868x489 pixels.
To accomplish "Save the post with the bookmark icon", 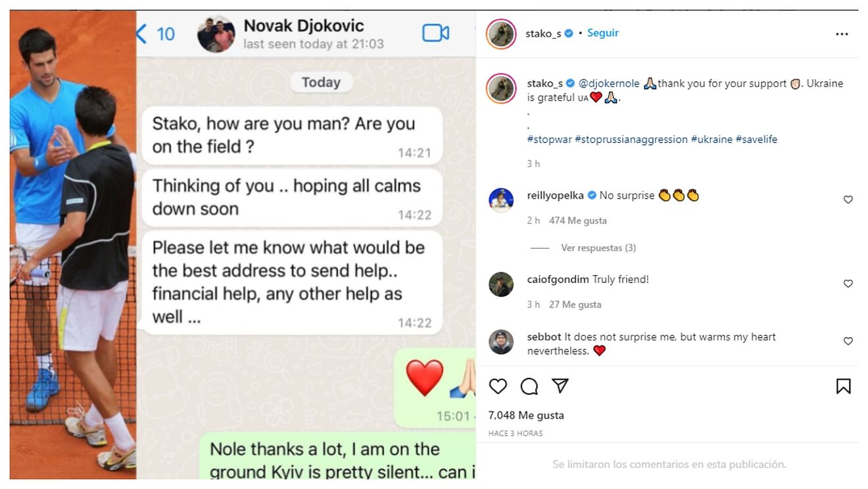I will (x=843, y=386).
